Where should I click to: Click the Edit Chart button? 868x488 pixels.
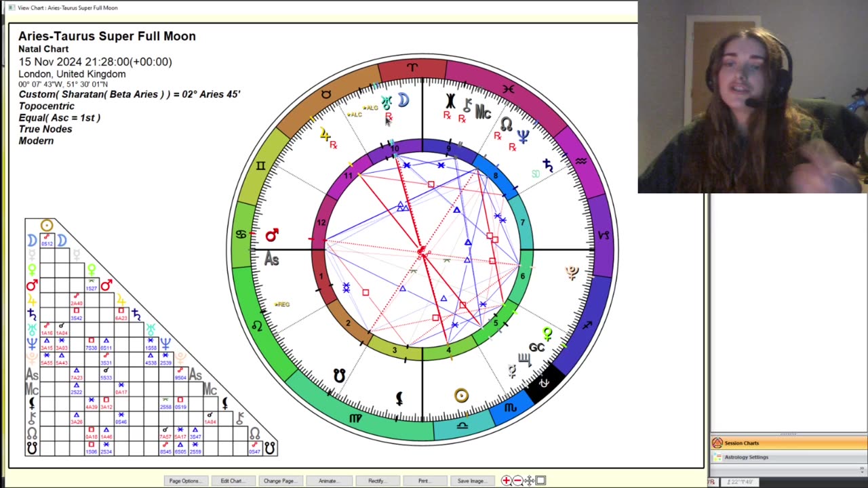pyautogui.click(x=232, y=481)
